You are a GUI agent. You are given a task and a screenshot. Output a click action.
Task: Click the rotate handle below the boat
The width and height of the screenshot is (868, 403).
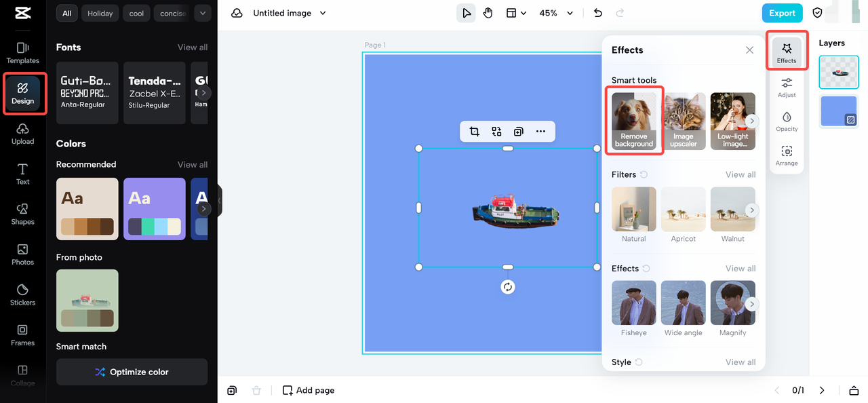(x=508, y=287)
